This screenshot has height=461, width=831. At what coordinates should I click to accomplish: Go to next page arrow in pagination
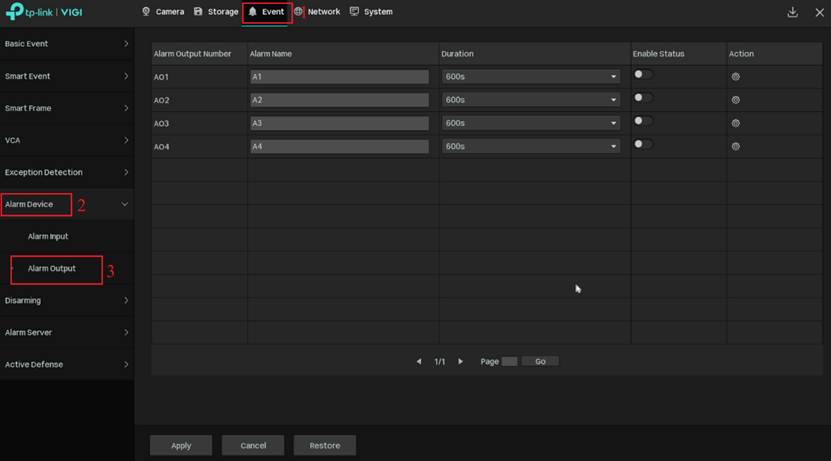[460, 361]
